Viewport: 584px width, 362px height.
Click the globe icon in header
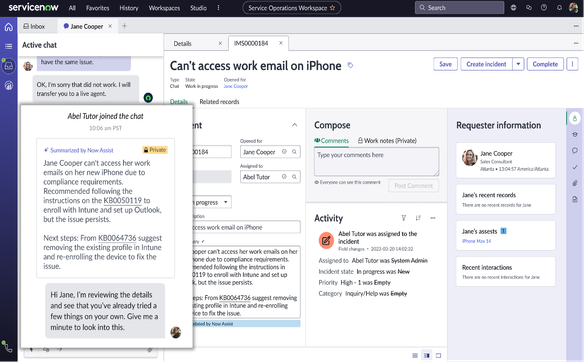click(513, 8)
